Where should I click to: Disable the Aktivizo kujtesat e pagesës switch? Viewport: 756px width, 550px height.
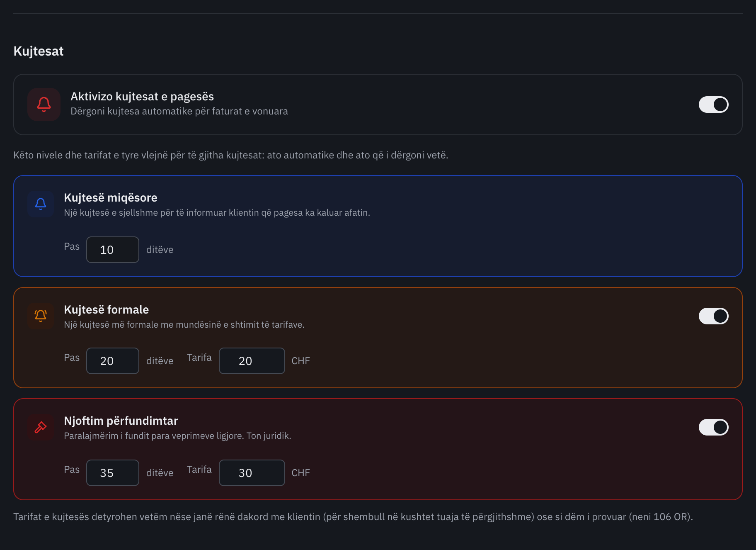(x=714, y=105)
